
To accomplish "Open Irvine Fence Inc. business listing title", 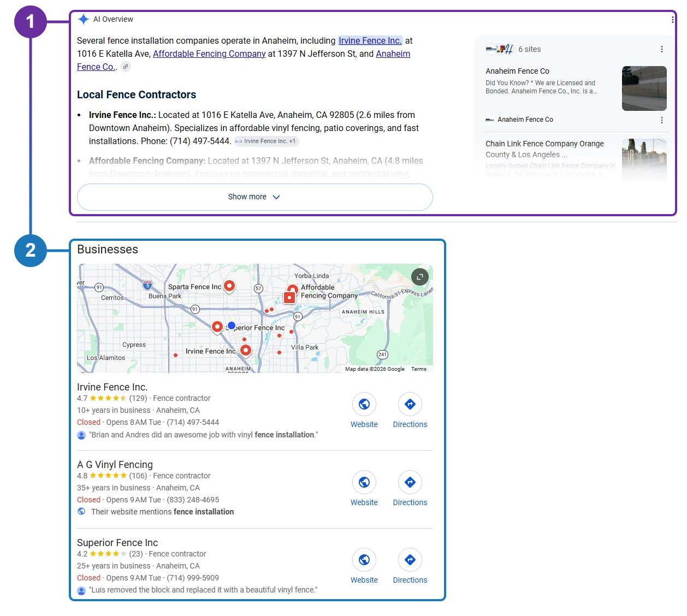I will pyautogui.click(x=112, y=387).
